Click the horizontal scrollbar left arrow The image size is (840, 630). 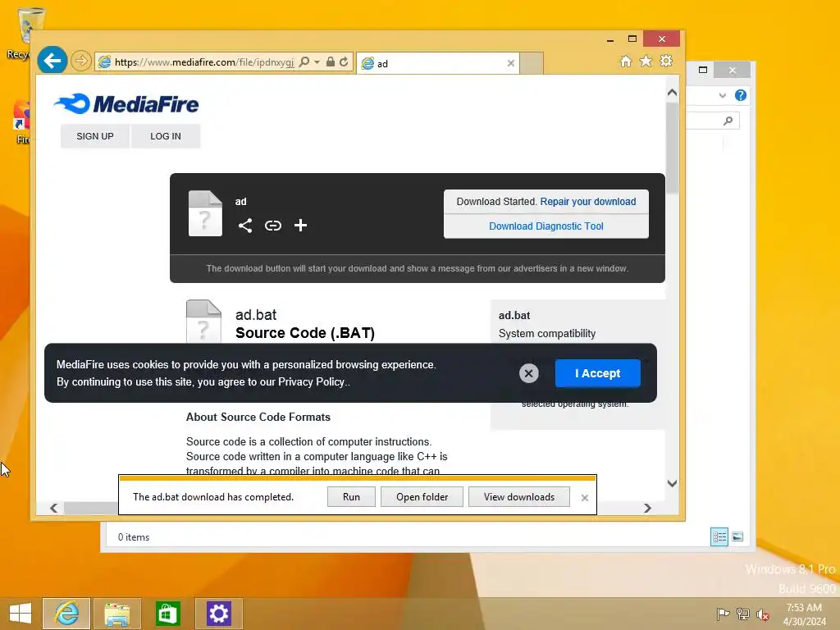(53, 508)
